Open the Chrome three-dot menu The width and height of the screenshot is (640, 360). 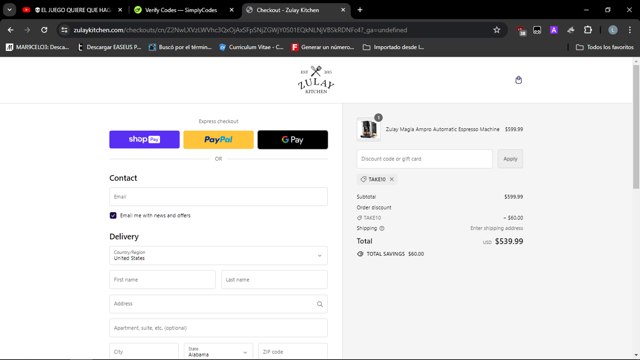tap(630, 30)
